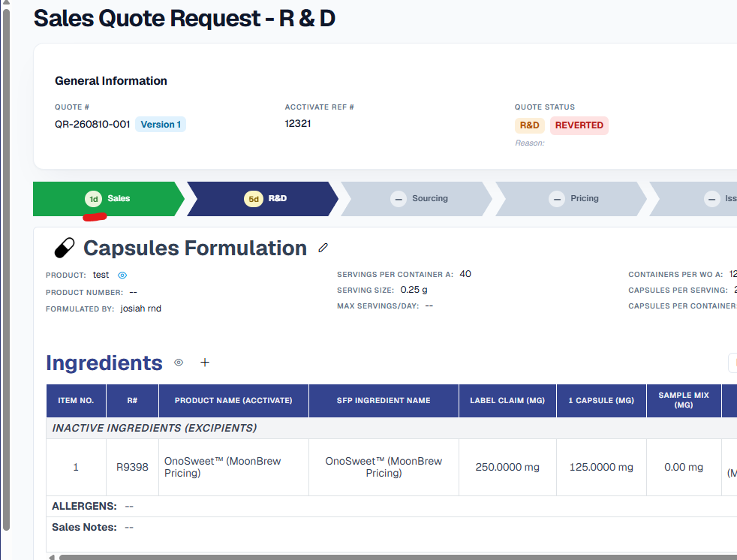
Task: Click SAMPLE MIX (MG) column header
Action: click(684, 401)
